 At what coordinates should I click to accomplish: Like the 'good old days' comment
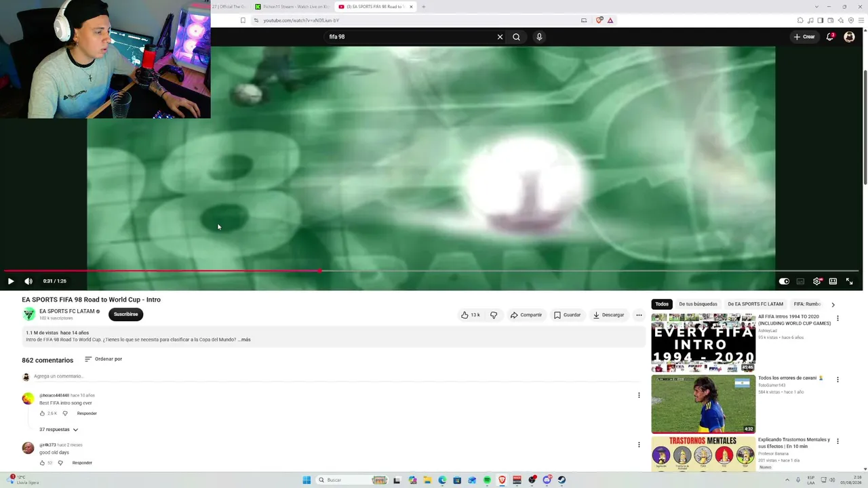click(42, 463)
